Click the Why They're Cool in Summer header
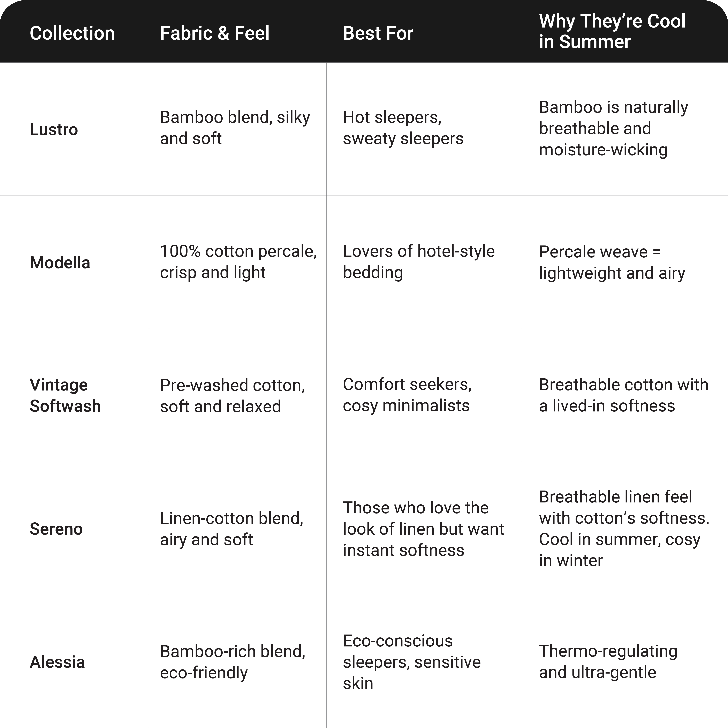 [612, 31]
